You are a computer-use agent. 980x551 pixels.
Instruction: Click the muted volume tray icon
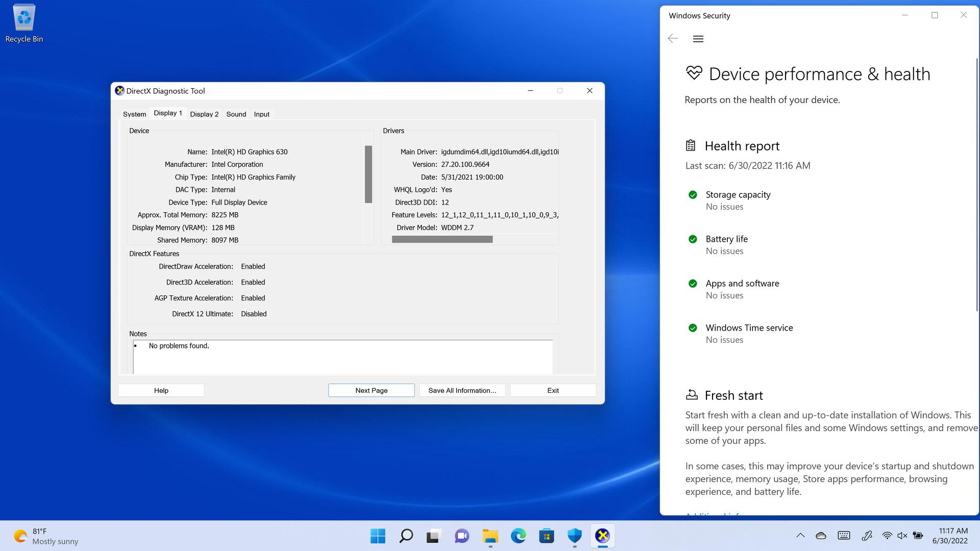[x=902, y=536]
